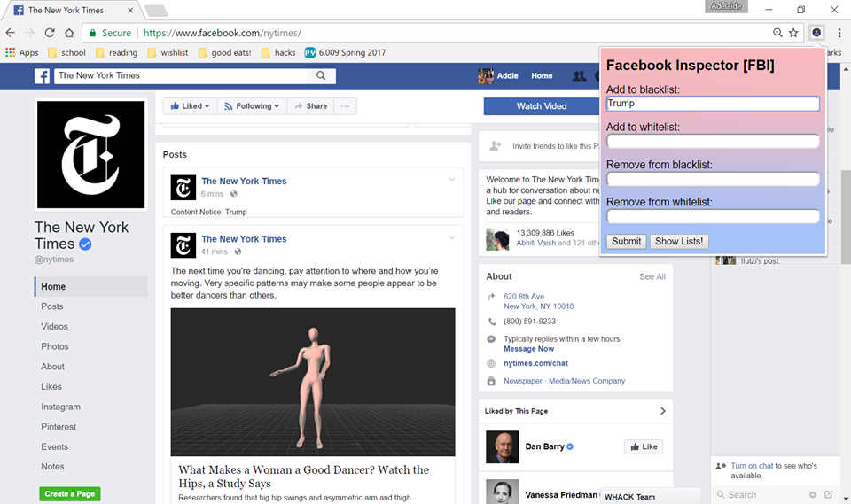Click the Remove from blacklist input field

tap(713, 179)
